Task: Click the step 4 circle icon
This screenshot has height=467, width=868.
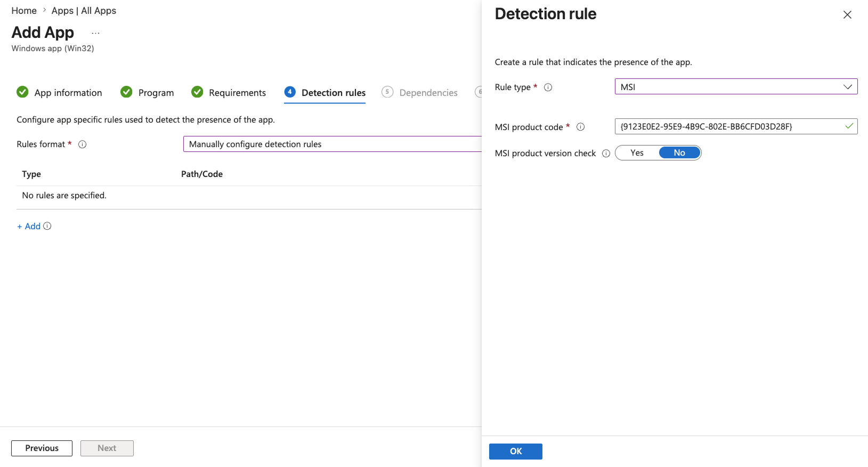Action: [x=290, y=92]
